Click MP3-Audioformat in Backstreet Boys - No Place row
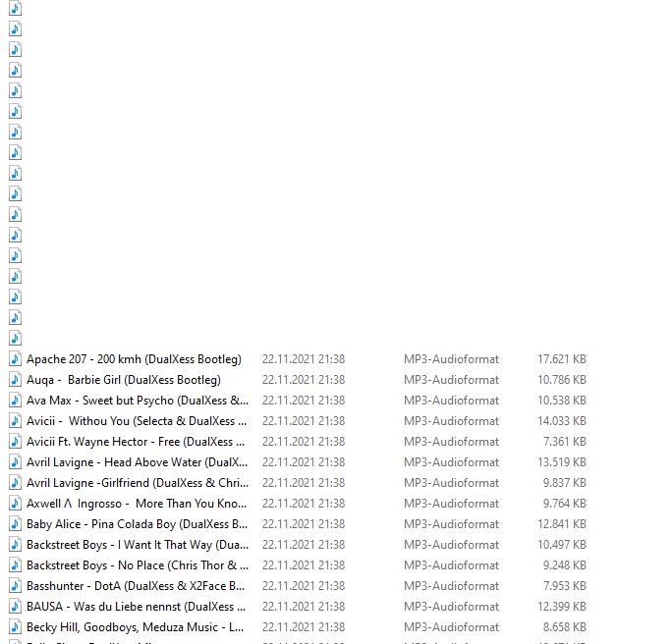Image resolution: width=671 pixels, height=644 pixels. [452, 565]
